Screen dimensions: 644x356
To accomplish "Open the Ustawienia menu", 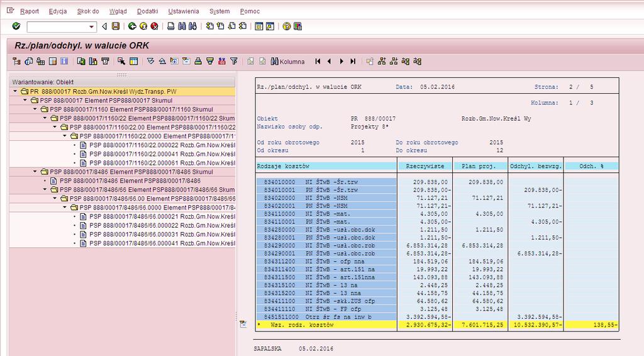I will pyautogui.click(x=184, y=11).
